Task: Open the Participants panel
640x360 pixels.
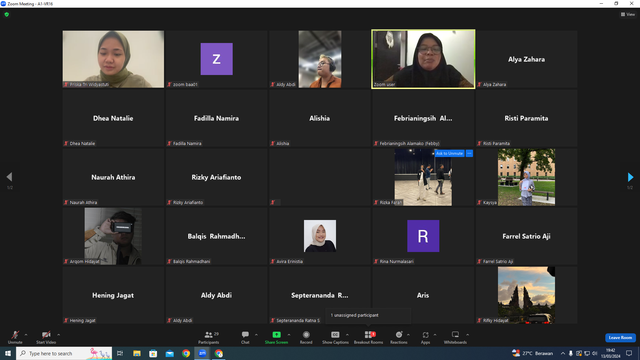Action: pyautogui.click(x=209, y=337)
